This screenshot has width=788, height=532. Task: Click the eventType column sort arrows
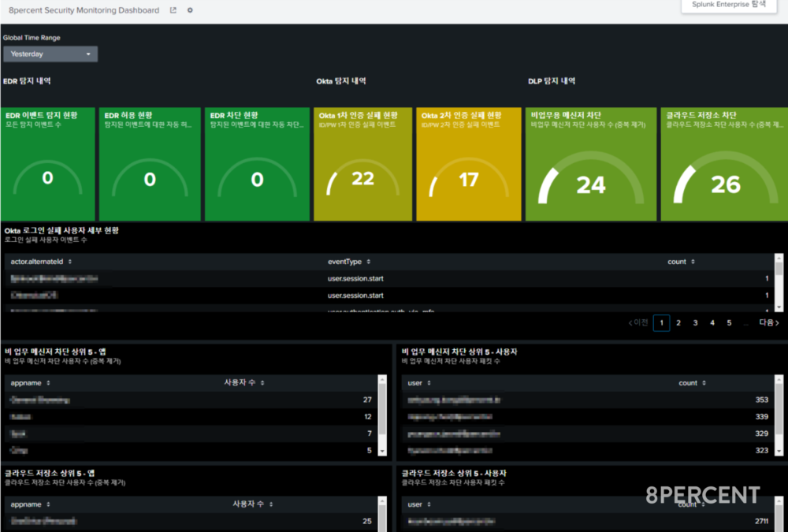369,262
